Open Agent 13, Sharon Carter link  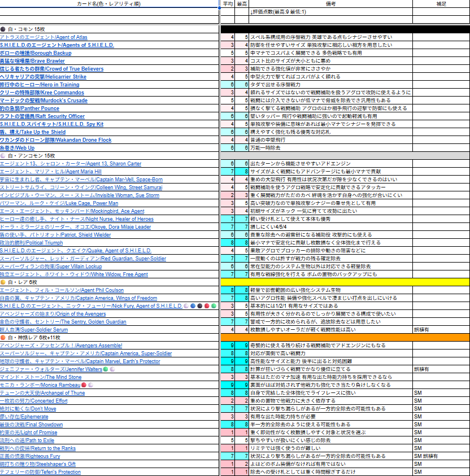(71, 164)
